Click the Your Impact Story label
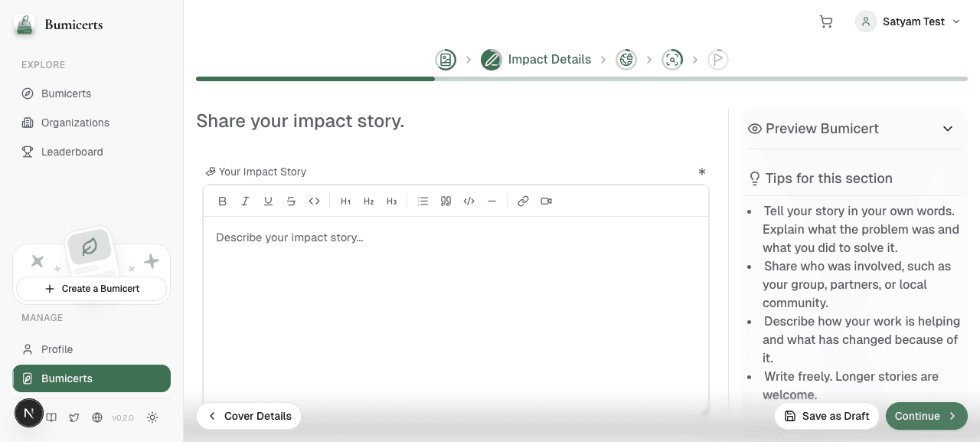 click(x=263, y=172)
